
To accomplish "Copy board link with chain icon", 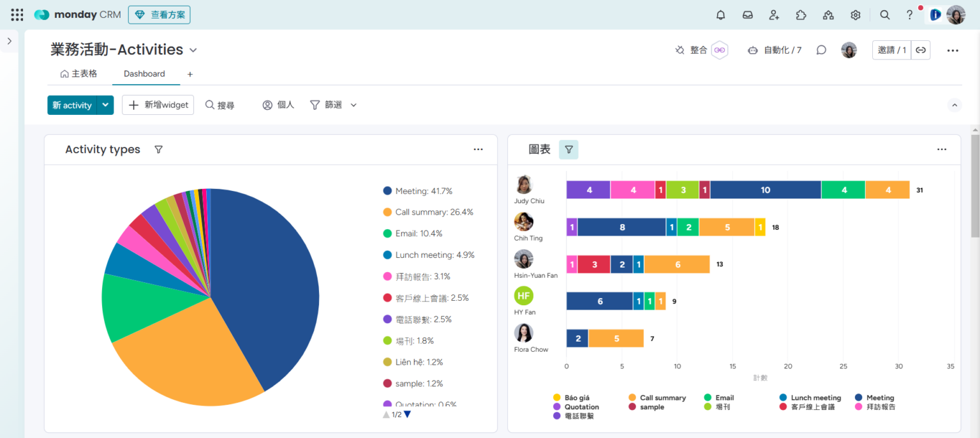I will coord(920,50).
